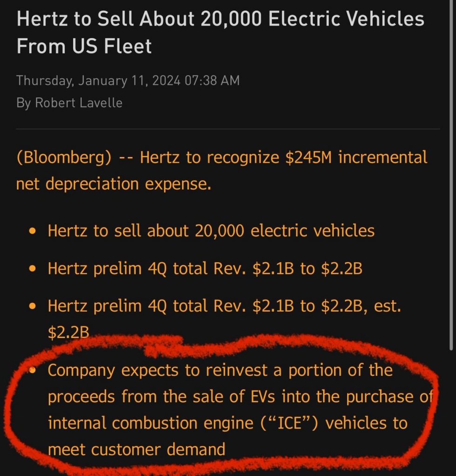
Task: Click the vertical scrollbar on the right
Action: coord(451,186)
